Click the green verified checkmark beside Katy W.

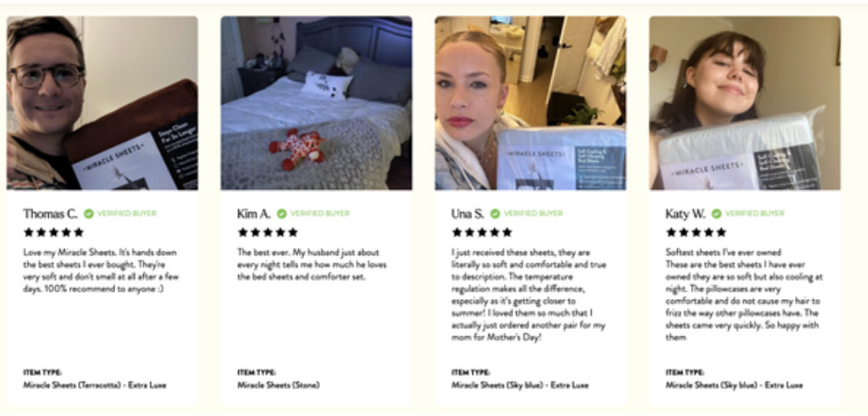pos(716,214)
